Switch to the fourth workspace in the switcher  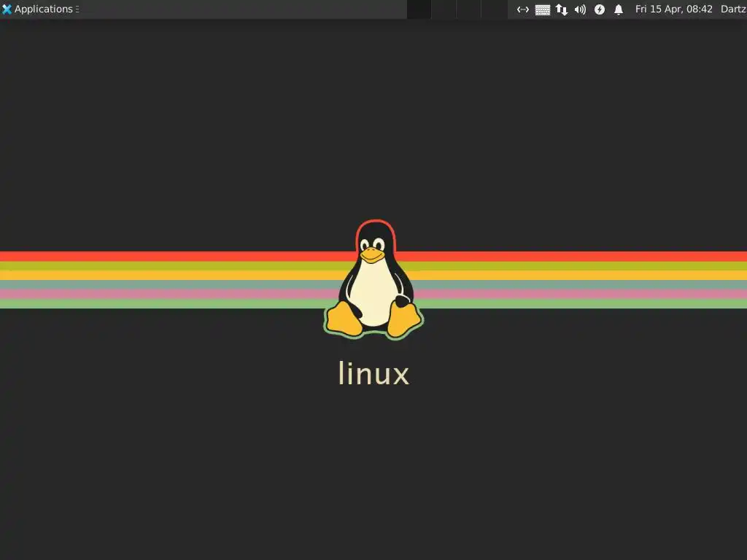tap(494, 9)
